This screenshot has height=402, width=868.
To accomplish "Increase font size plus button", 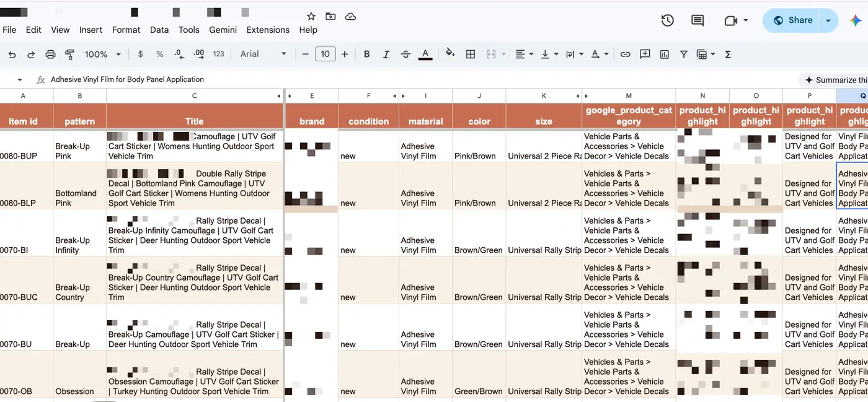I will pos(345,55).
